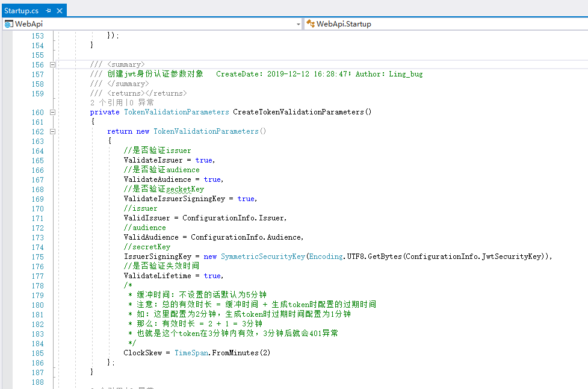Click the 'ValidateIssuer = true' line
The height and width of the screenshot is (389, 588).
click(169, 160)
